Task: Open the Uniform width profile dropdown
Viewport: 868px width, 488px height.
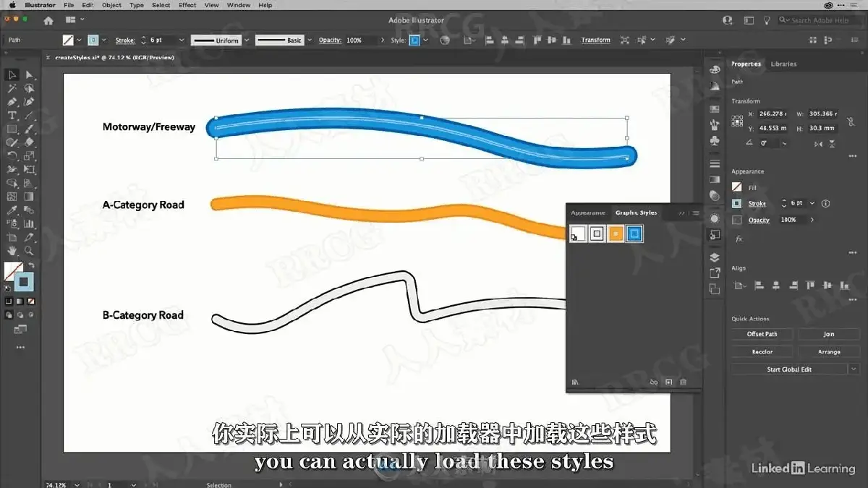Action: pyautogui.click(x=247, y=40)
